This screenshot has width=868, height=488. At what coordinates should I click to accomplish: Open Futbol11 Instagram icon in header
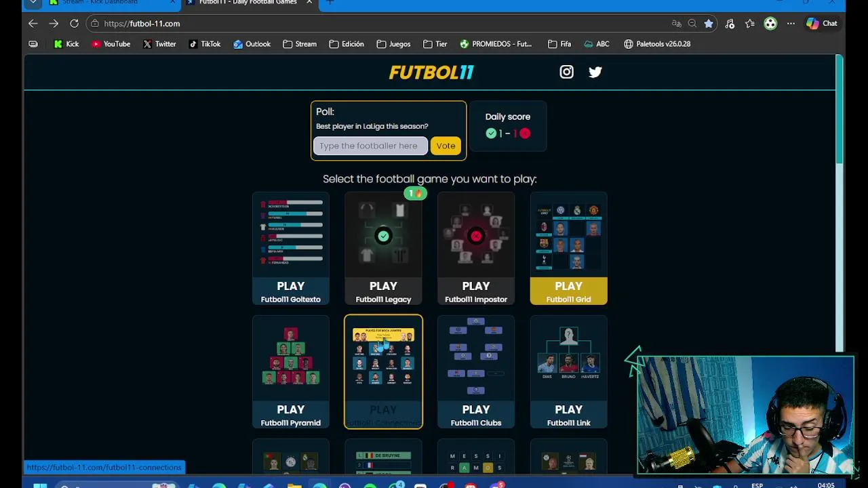[566, 72]
